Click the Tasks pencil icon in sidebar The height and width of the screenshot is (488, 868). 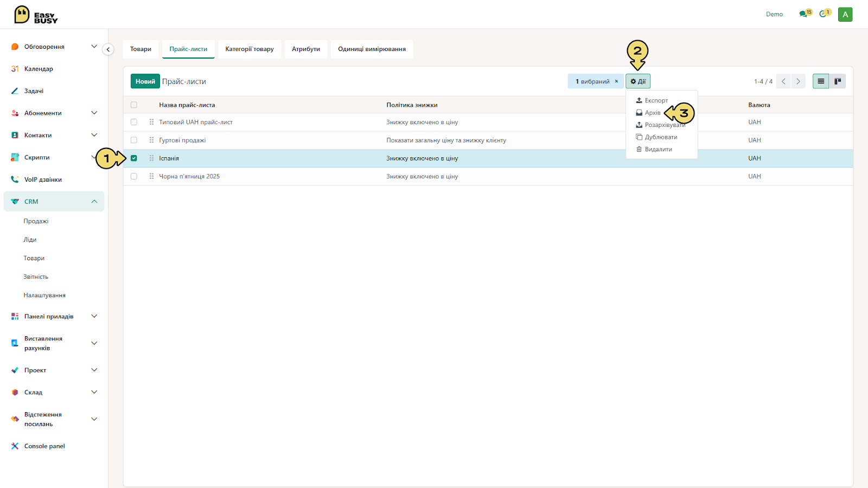(15, 91)
